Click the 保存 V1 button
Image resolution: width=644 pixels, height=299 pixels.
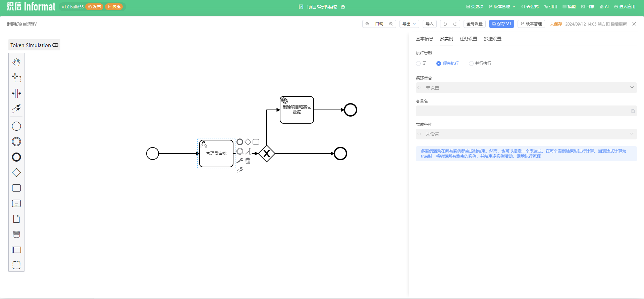(x=501, y=24)
